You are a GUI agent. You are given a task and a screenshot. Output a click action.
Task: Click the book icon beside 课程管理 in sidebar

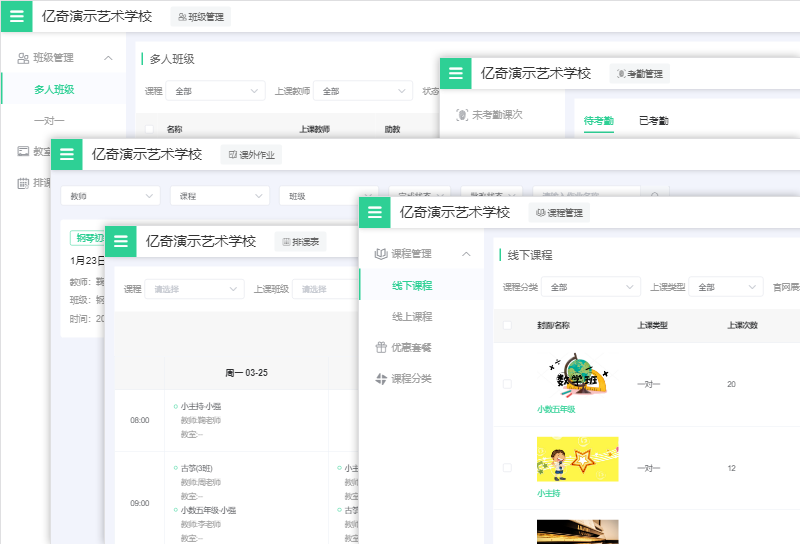click(380, 254)
